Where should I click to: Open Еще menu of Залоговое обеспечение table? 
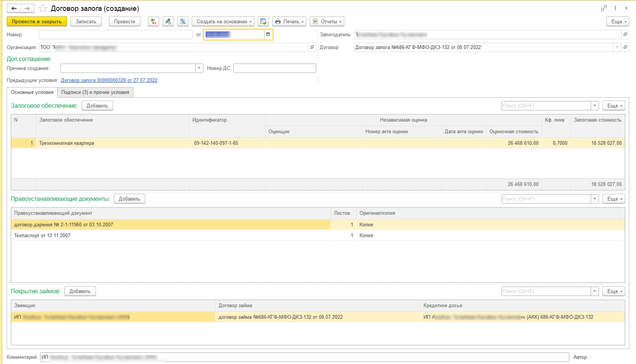point(614,105)
